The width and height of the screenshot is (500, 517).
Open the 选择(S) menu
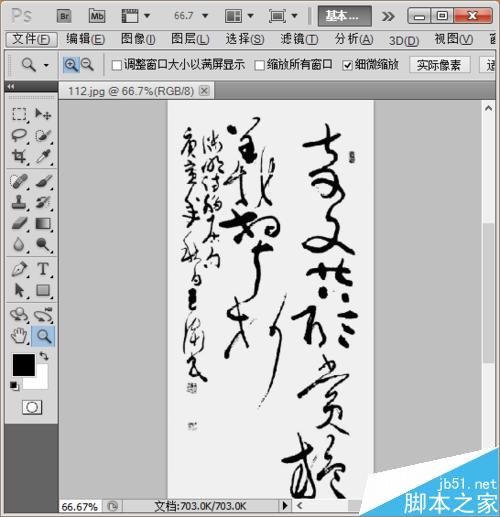click(245, 39)
